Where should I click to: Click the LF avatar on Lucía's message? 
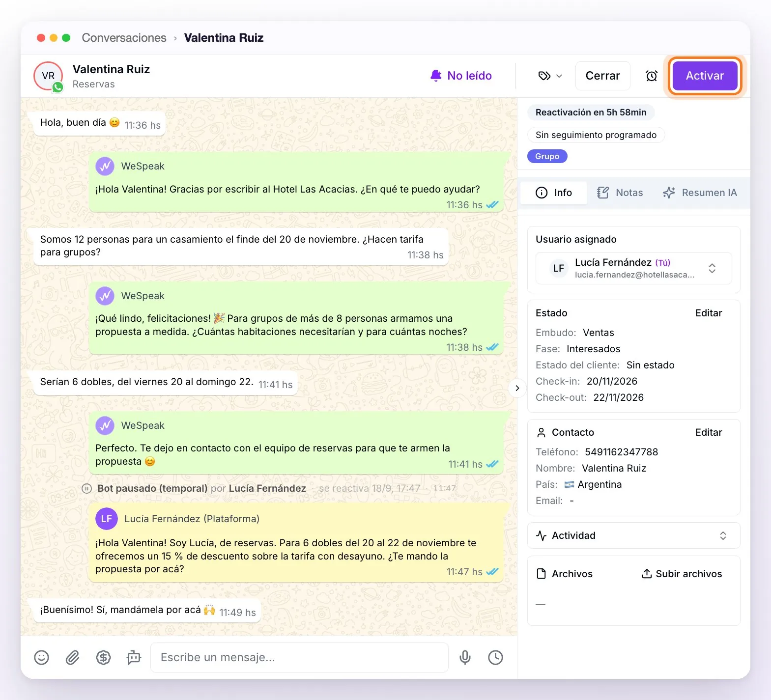coord(106,519)
